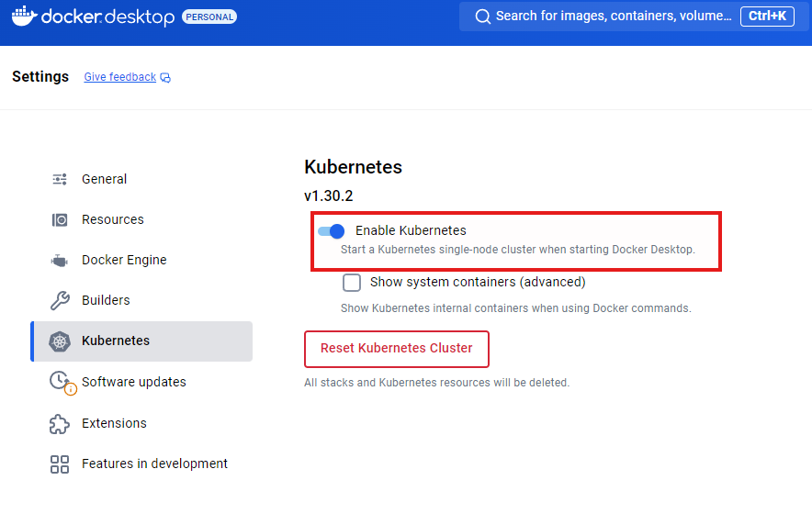Click 'All stacks and Kubernetes resources' note

pos(436,383)
